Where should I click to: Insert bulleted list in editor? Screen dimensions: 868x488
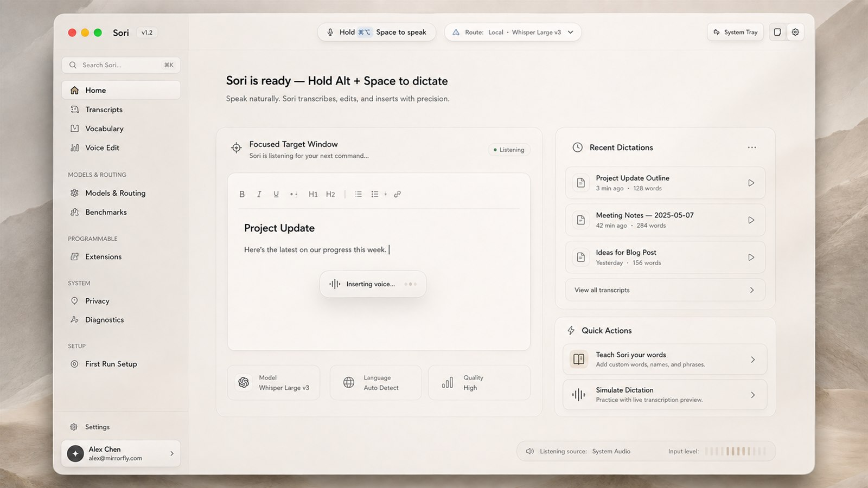[x=375, y=194]
